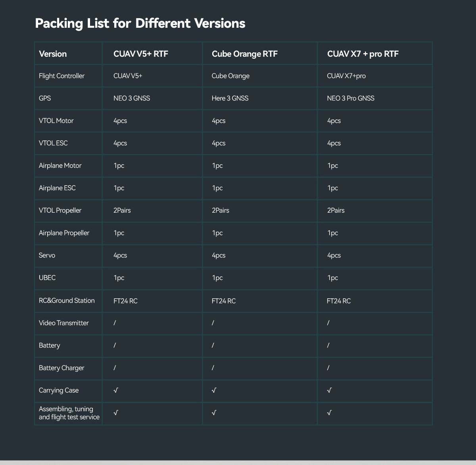Select the NEO 3 Pro GNSS cell
The width and height of the screenshot is (476, 465).
tap(351, 98)
